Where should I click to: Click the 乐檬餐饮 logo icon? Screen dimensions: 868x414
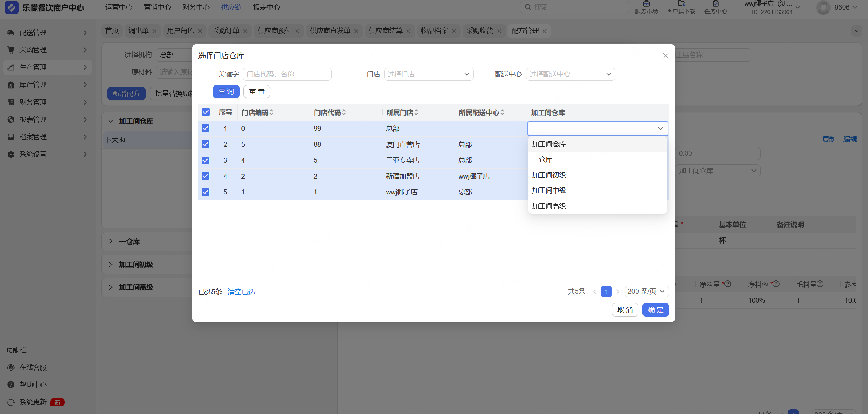pos(12,7)
